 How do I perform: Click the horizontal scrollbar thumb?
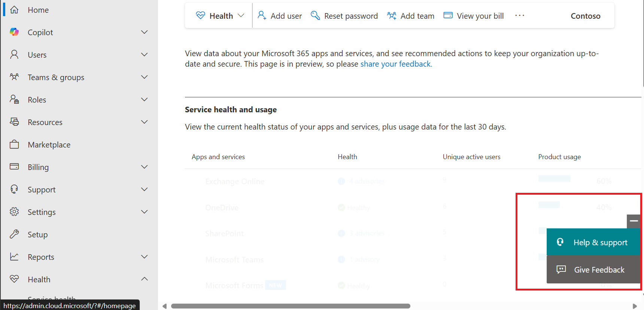coord(291,306)
